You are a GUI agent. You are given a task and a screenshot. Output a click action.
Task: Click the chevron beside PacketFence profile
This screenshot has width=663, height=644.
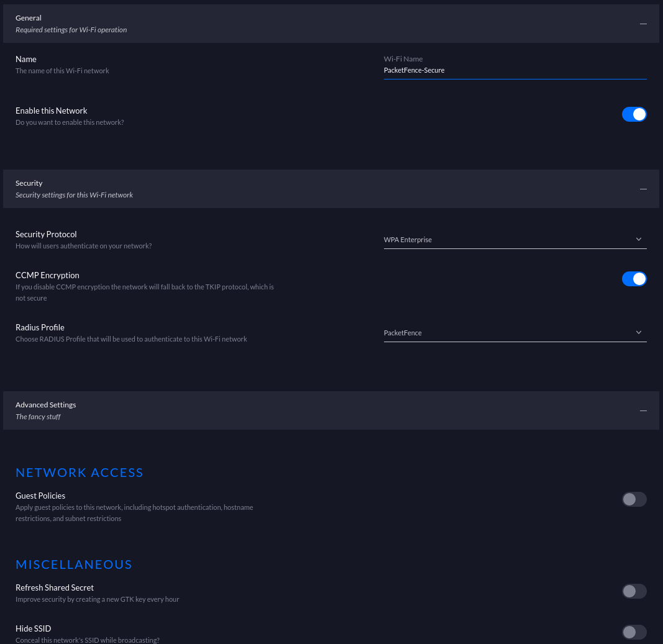639,332
